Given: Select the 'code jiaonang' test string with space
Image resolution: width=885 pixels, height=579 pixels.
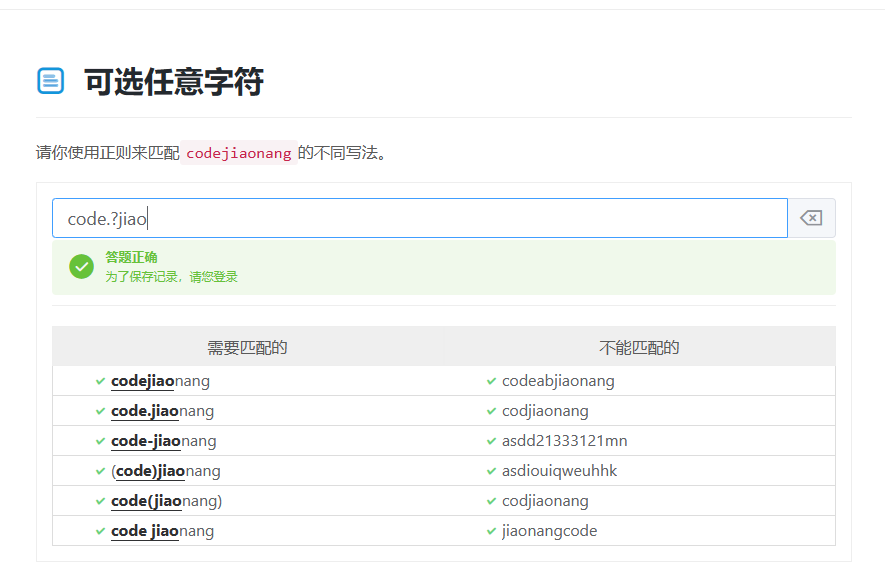Looking at the screenshot, I should (x=162, y=531).
